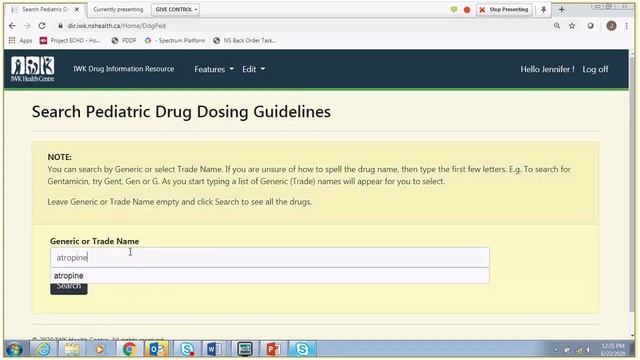Open the Chrome three-dot menu

[x=627, y=26]
